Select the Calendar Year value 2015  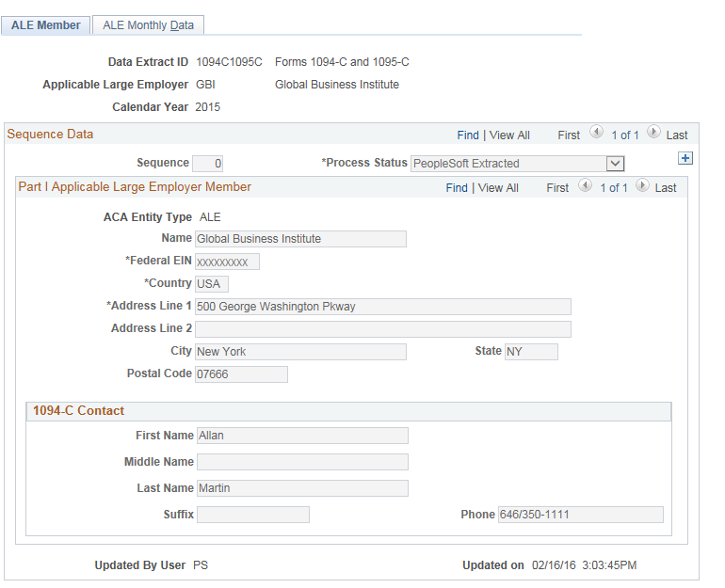pos(207,107)
